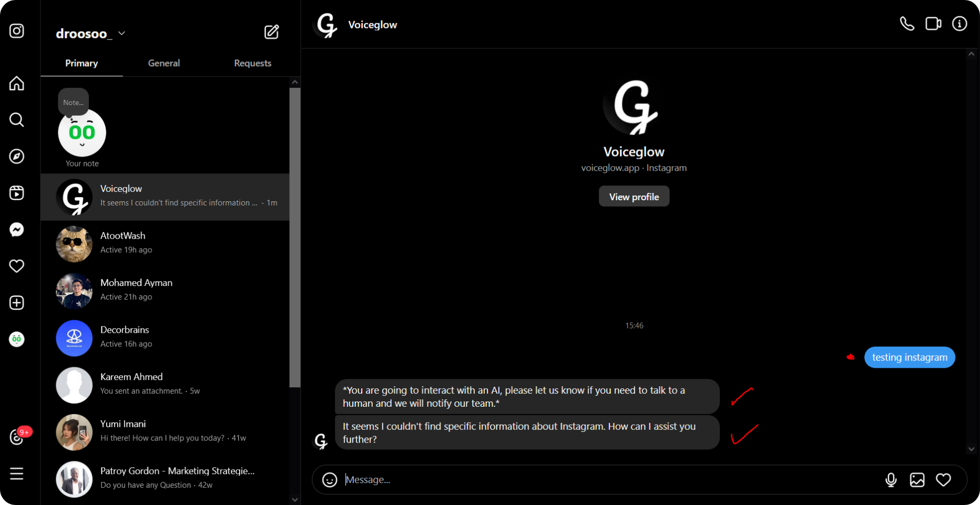The width and height of the screenshot is (980, 505).
Task: Open the Yumi Imani conversation
Action: point(165,432)
